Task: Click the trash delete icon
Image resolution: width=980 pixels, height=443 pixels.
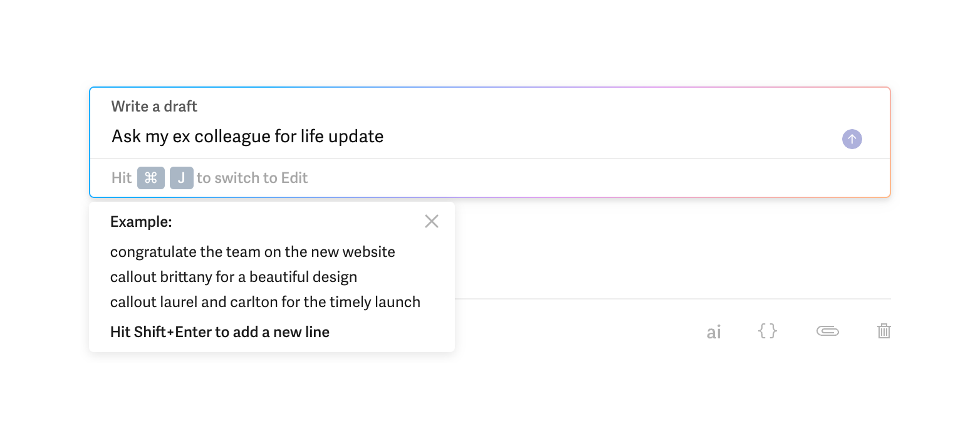Action: (x=884, y=331)
